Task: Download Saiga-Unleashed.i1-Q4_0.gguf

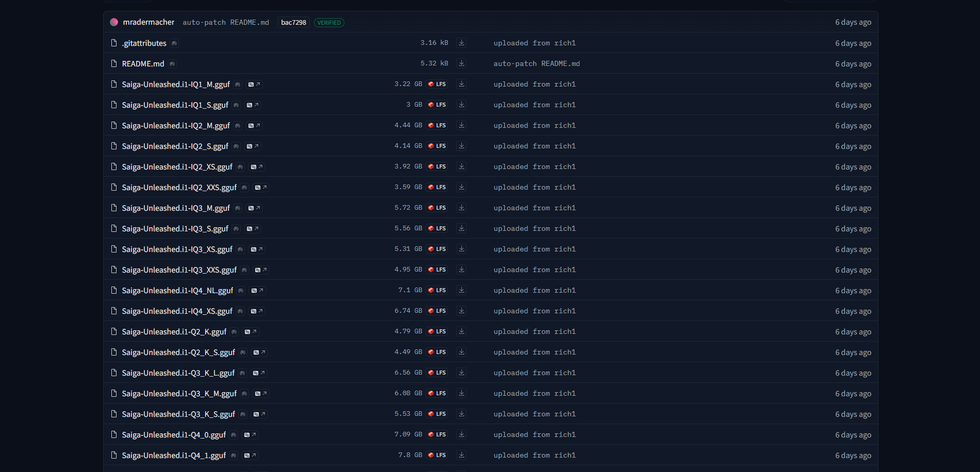Action: (461, 434)
